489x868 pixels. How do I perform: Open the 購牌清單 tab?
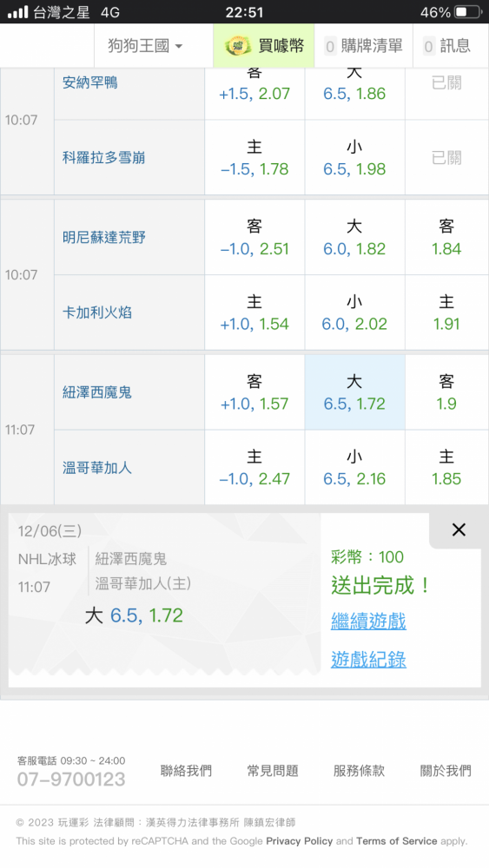coord(363,45)
